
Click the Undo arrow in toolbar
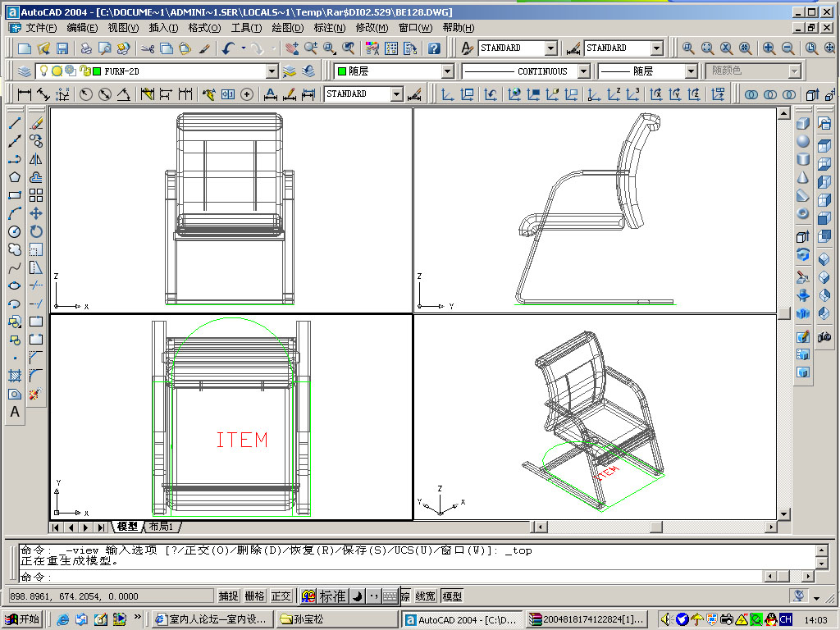click(x=228, y=48)
